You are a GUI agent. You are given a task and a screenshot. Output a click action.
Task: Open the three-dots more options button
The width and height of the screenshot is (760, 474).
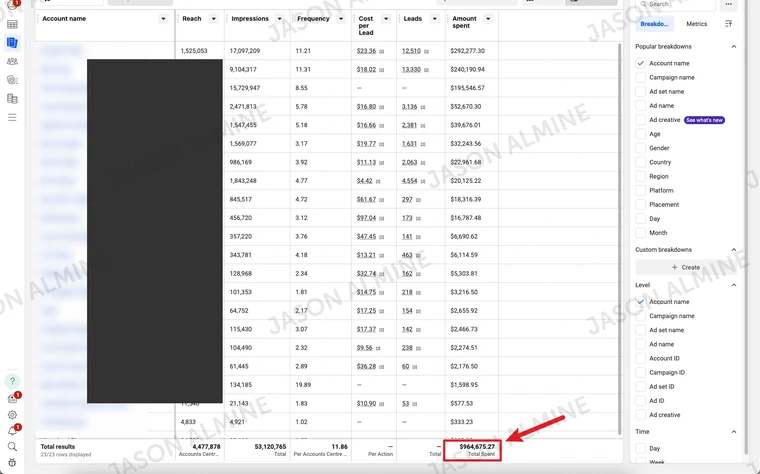click(x=728, y=4)
